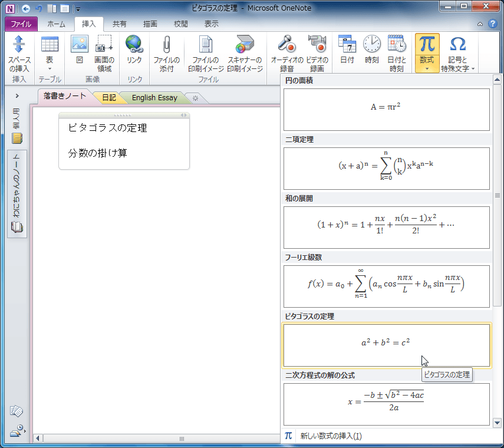Image resolution: width=504 pixels, height=448 pixels.
Task: Click the Insert Space (スペースの挿入) icon
Action: (19, 54)
